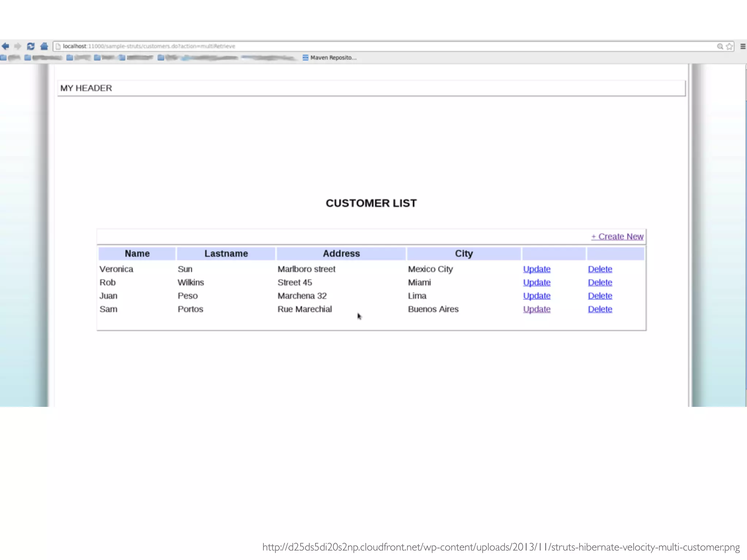Delete the Juan Peso customer

600,296
